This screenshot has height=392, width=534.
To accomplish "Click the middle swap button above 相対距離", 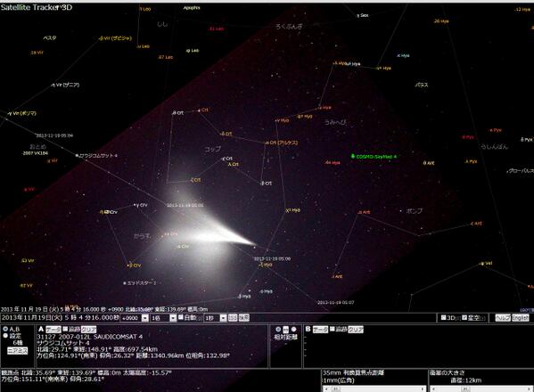I will 286,330.
